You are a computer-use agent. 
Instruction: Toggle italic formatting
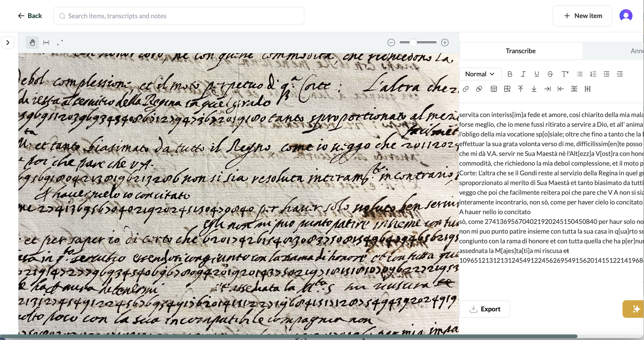tap(523, 74)
